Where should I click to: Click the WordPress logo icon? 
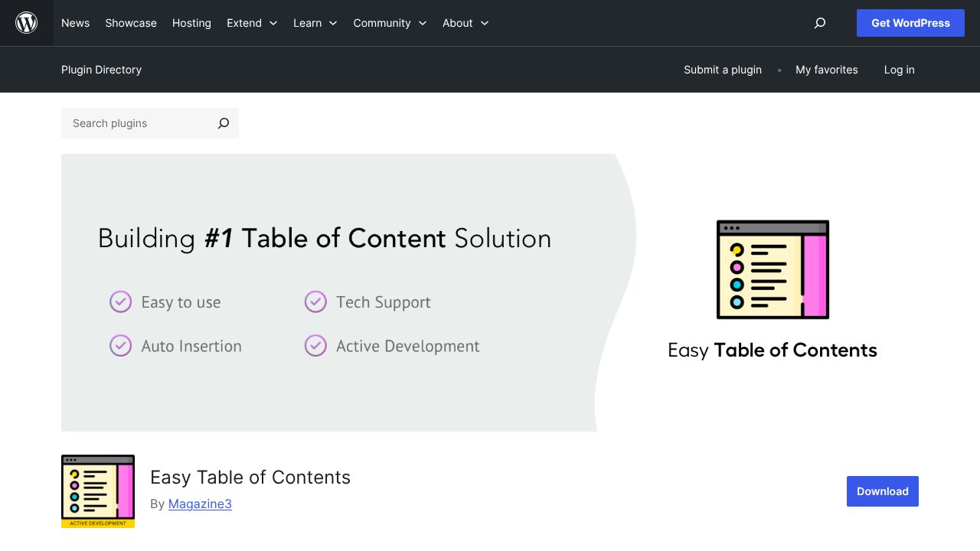(x=26, y=23)
